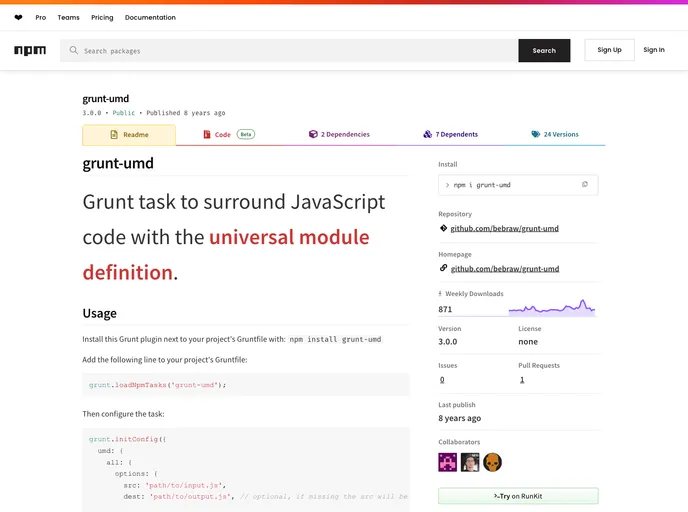Open the photo collaborator avatar

[x=470, y=462]
